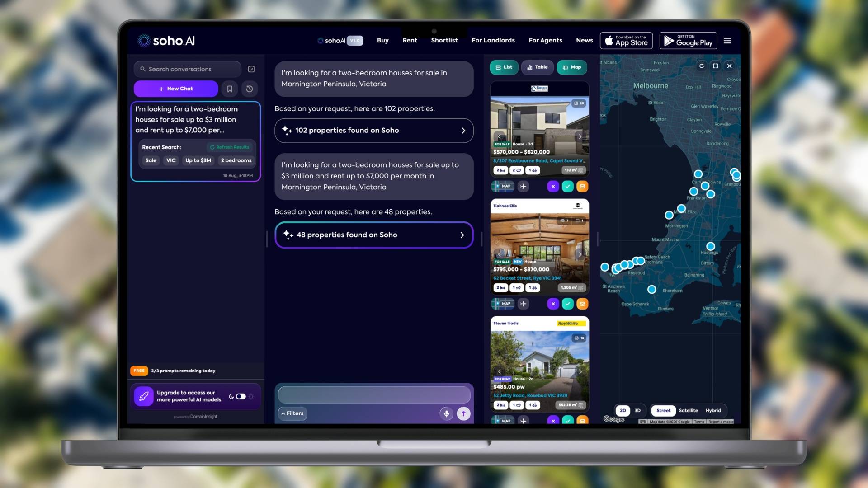Viewport: 868px width, 488px height.
Task: Click the airplane icon under Eastbourne Road listing
Action: [x=523, y=186]
